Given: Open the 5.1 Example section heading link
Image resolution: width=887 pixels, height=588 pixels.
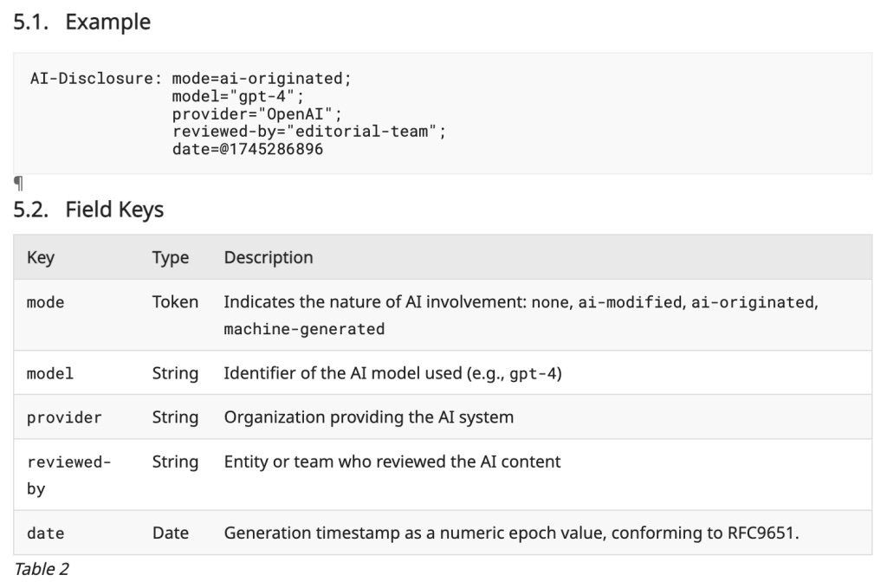Looking at the screenshot, I should (82, 23).
